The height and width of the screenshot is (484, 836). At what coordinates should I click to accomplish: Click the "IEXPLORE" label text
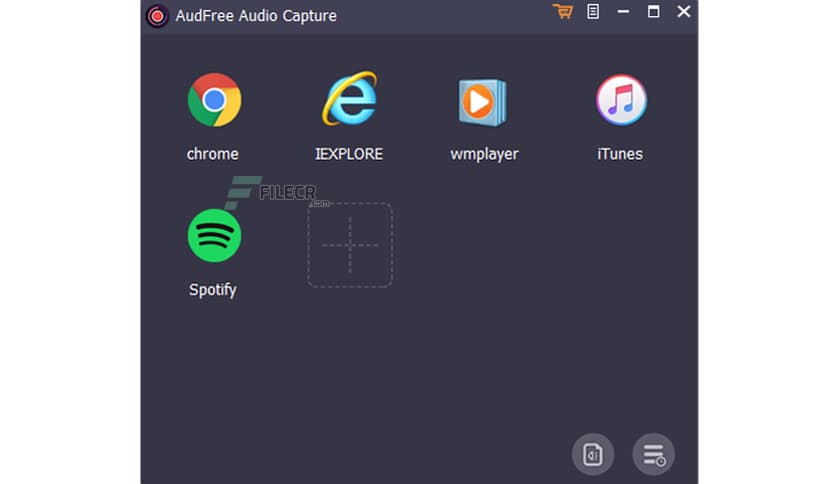coord(349,154)
